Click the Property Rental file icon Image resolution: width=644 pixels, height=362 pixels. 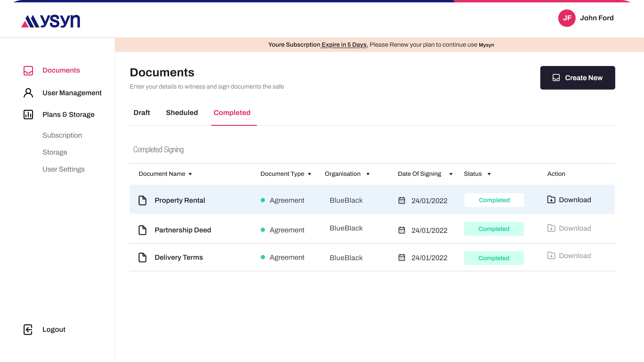click(x=142, y=200)
